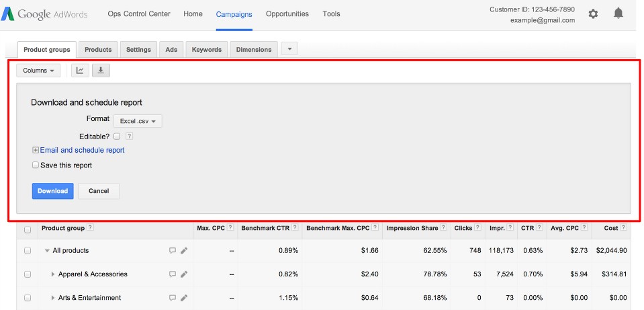Enable Save this report checkbox
The image size is (644, 310).
pos(36,165)
